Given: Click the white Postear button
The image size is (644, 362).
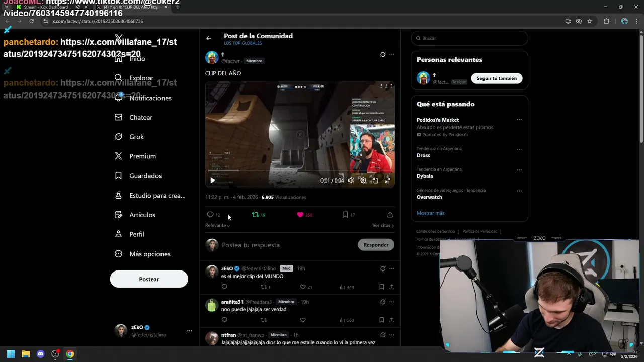Looking at the screenshot, I should coord(149,279).
